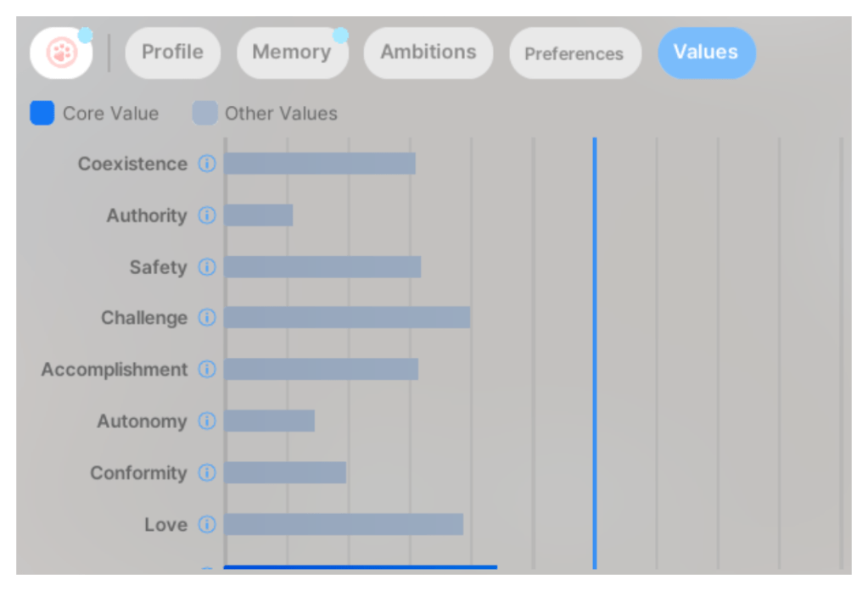Open info for Coexistence value
868x591 pixels.
click(207, 164)
